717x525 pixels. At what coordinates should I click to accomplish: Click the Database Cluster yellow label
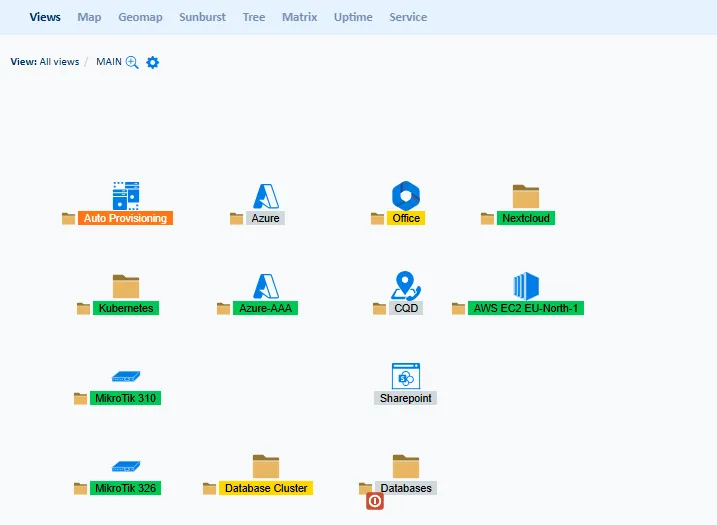[x=266, y=489]
